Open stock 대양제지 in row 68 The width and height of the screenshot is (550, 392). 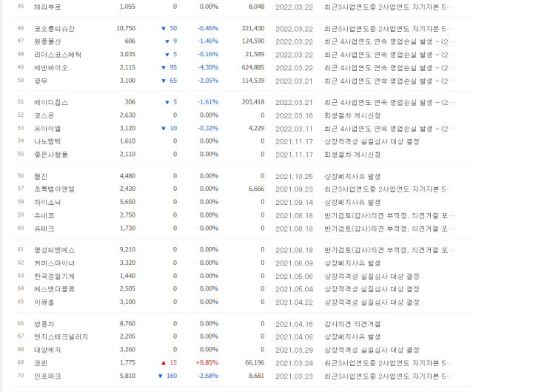[x=47, y=350]
